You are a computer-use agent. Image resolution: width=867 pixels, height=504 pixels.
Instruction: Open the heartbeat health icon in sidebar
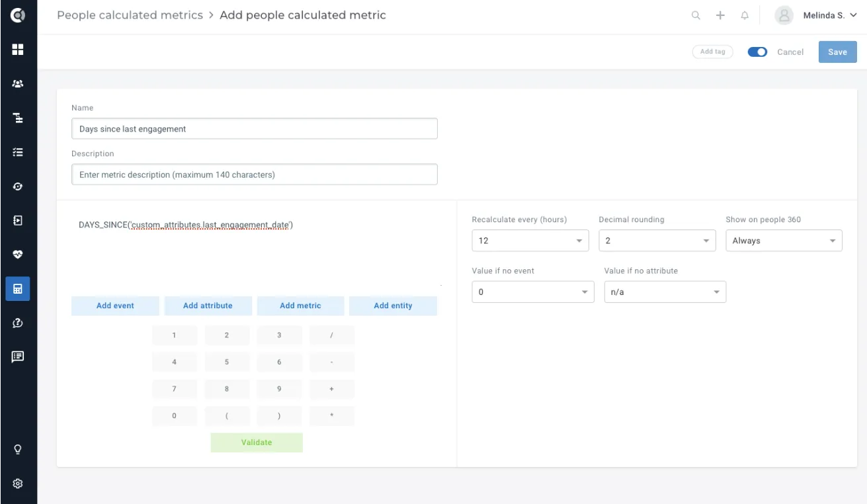point(18,255)
